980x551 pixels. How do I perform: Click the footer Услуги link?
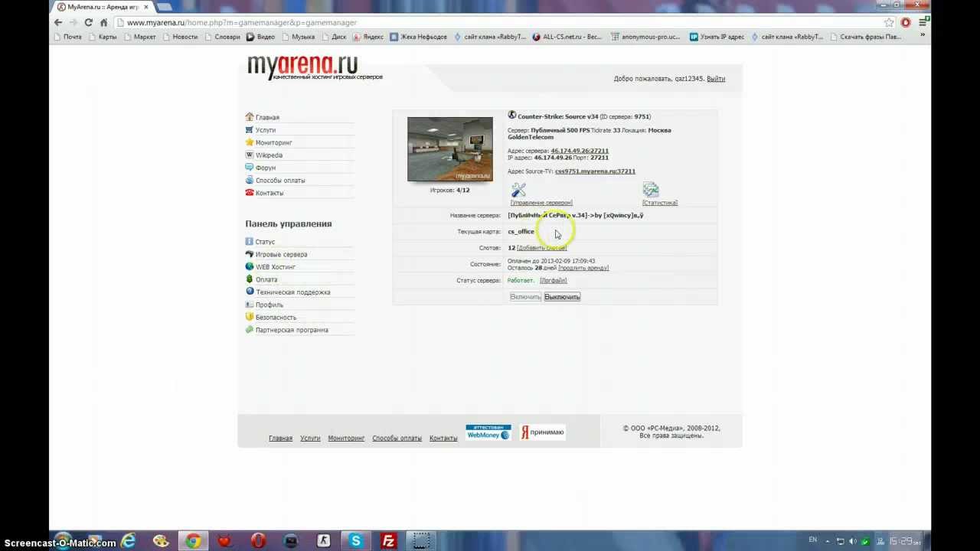click(310, 439)
